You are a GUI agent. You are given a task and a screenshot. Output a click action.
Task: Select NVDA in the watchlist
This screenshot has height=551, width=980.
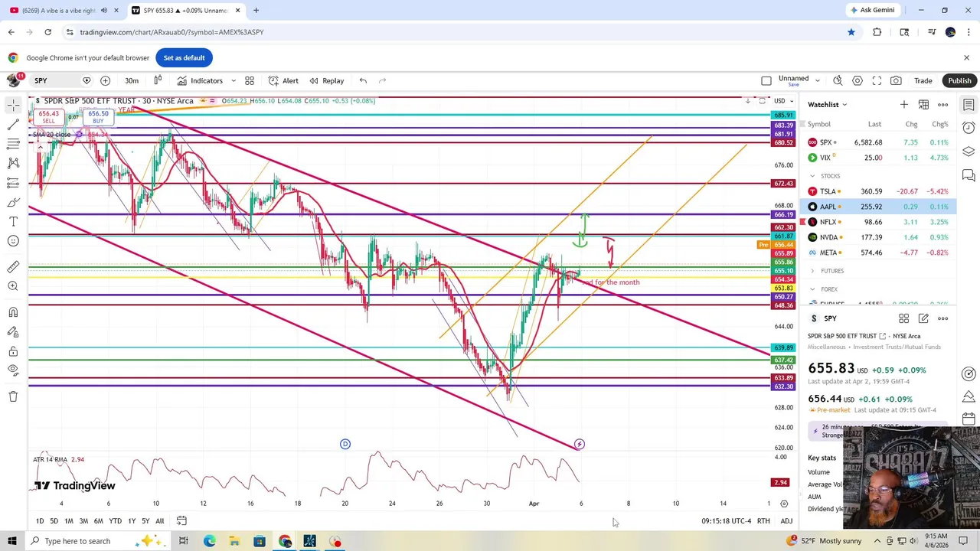(879, 237)
